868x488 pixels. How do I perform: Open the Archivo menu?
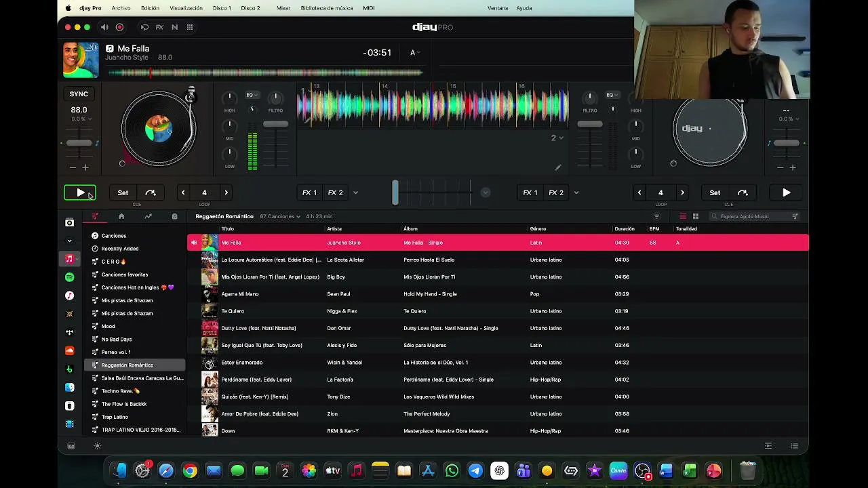[x=121, y=8]
